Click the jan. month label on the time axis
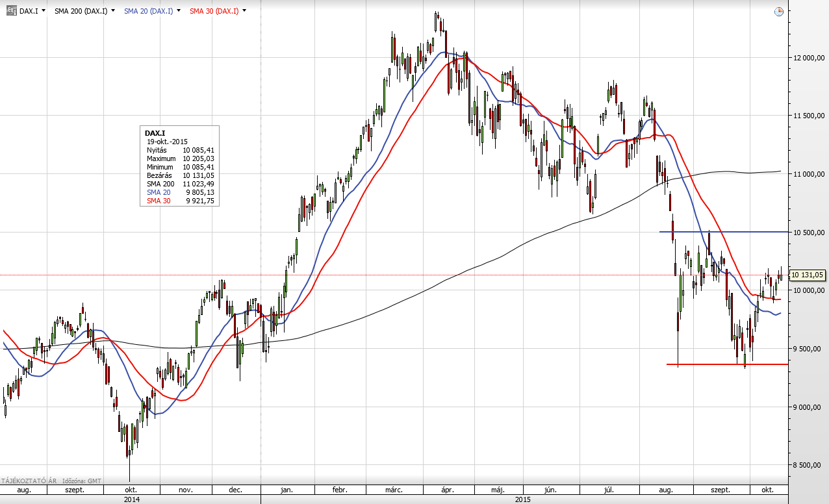The height and width of the screenshot is (504, 829). (287, 490)
